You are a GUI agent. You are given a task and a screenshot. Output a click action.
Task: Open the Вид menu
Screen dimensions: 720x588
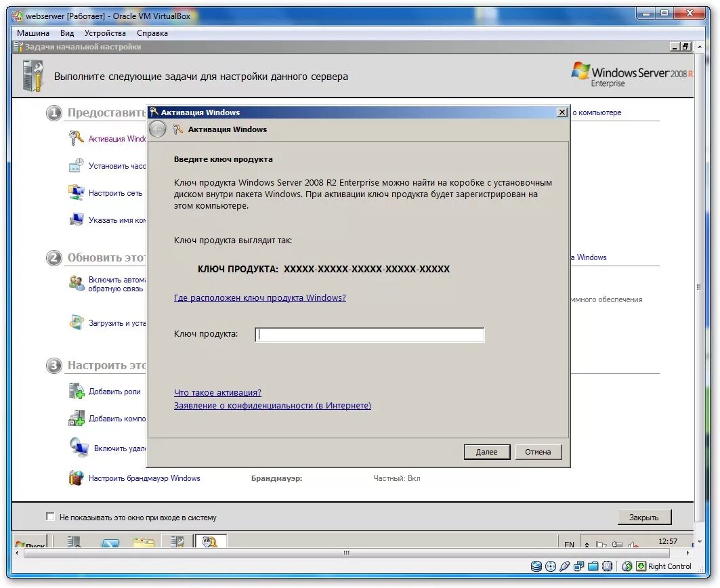pyautogui.click(x=67, y=33)
